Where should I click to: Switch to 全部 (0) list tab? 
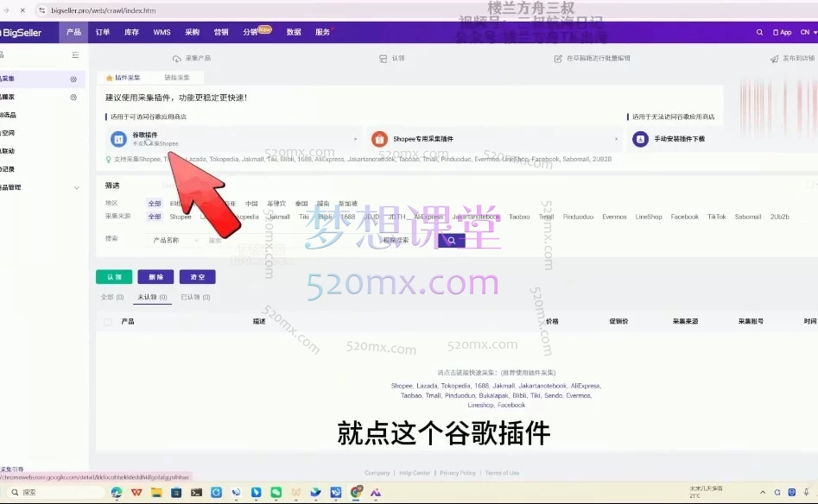[111, 297]
